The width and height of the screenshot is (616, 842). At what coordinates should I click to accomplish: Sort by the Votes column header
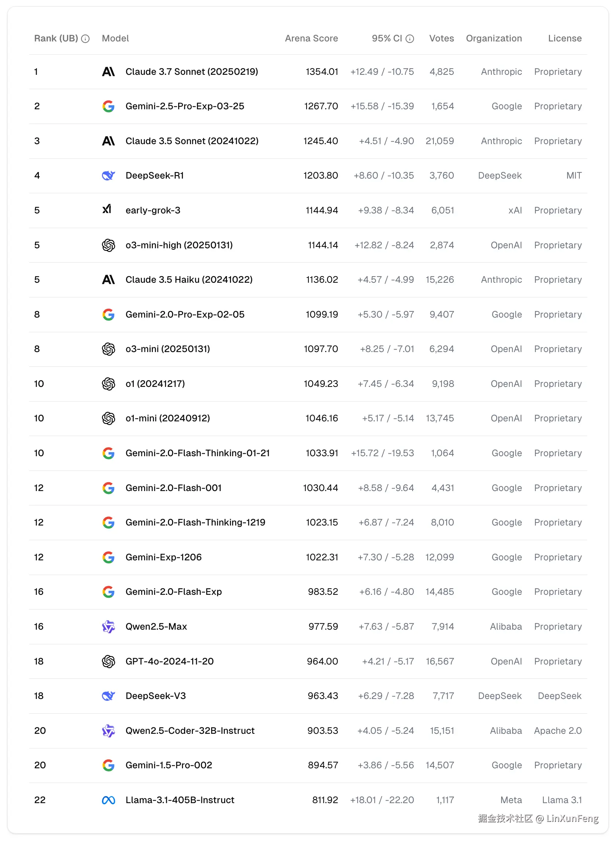(441, 39)
